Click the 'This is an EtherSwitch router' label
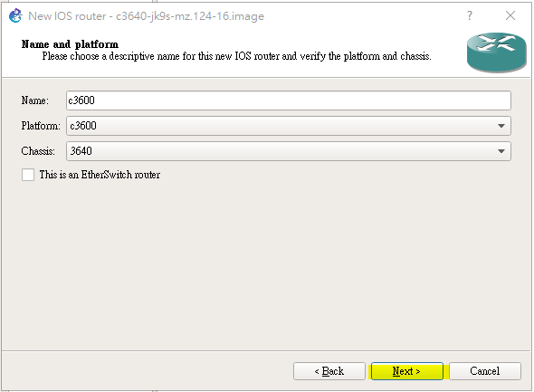 tap(100, 175)
